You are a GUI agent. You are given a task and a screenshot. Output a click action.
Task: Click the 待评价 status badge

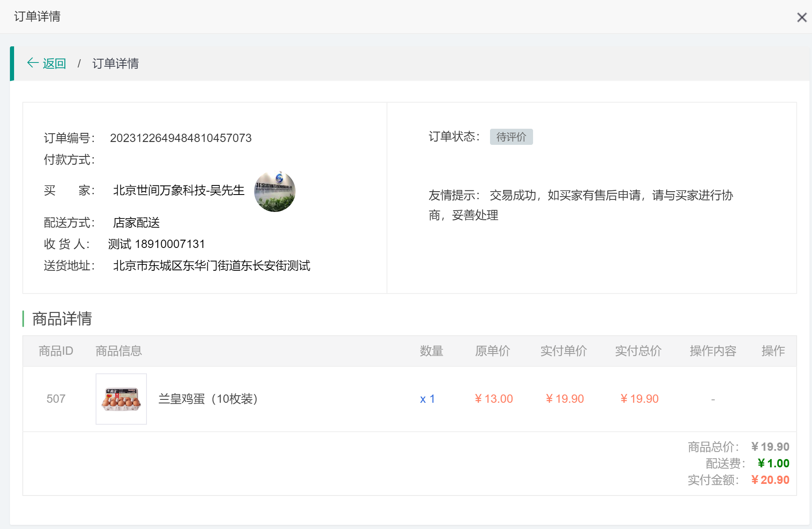511,137
